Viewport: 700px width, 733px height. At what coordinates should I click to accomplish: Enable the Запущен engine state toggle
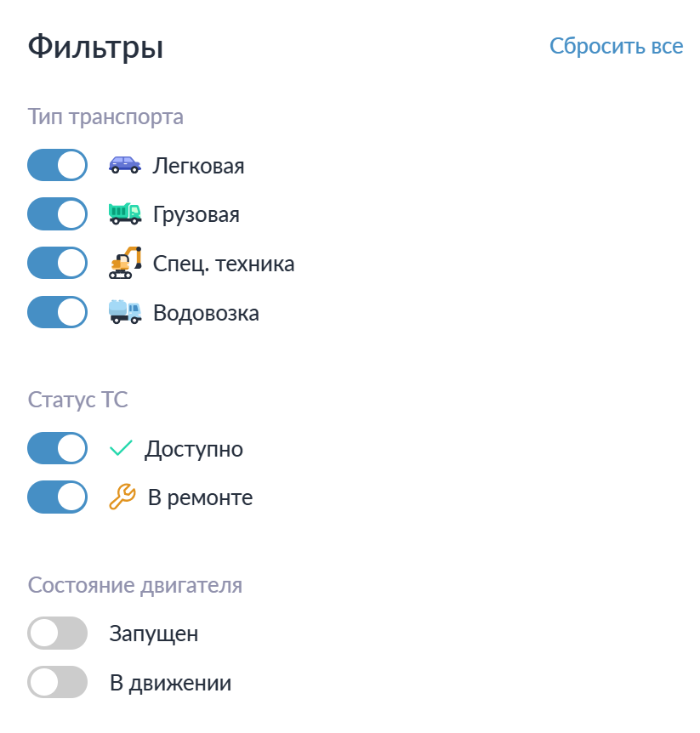pyautogui.click(x=58, y=633)
